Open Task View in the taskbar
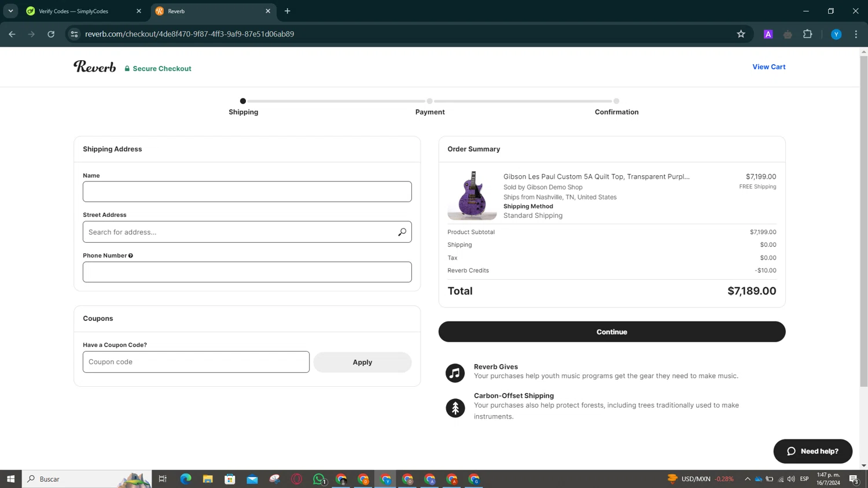868x488 pixels. pos(163,479)
